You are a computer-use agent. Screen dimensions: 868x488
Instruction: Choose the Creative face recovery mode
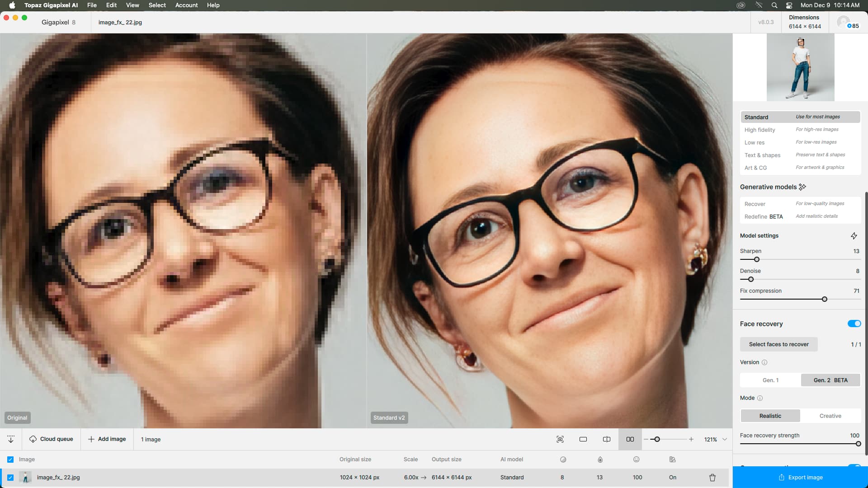click(830, 416)
